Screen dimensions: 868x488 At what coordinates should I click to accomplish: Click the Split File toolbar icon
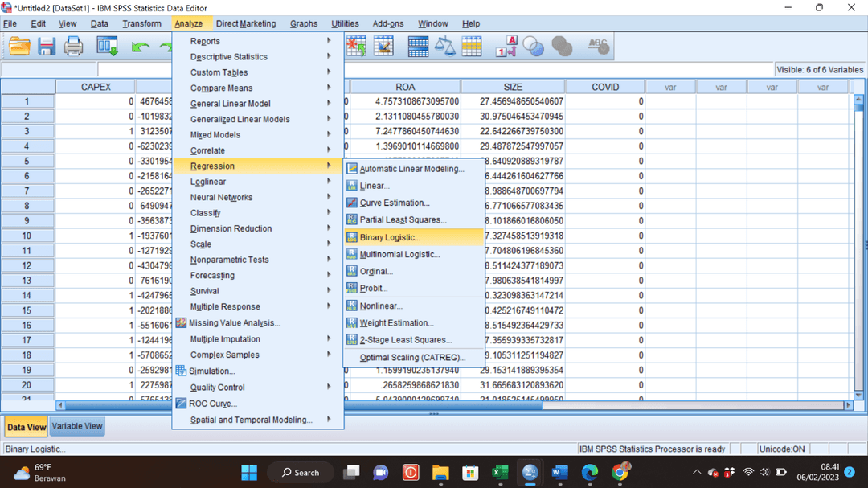point(418,47)
